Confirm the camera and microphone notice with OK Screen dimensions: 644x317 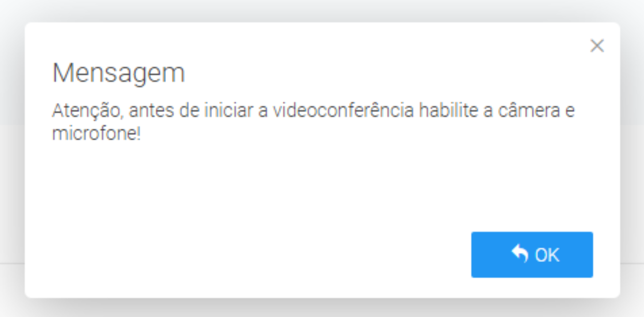click(532, 255)
